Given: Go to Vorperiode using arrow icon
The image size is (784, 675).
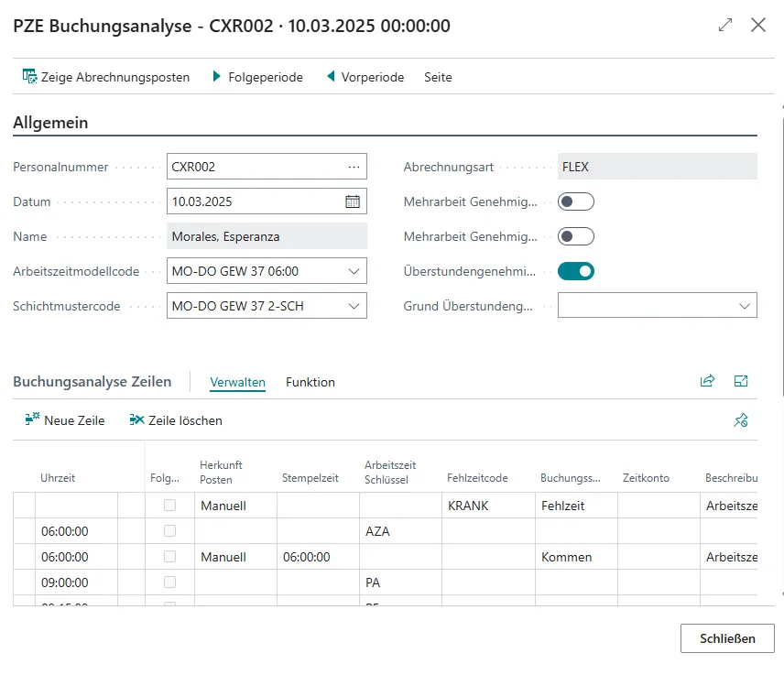Looking at the screenshot, I should tap(331, 77).
